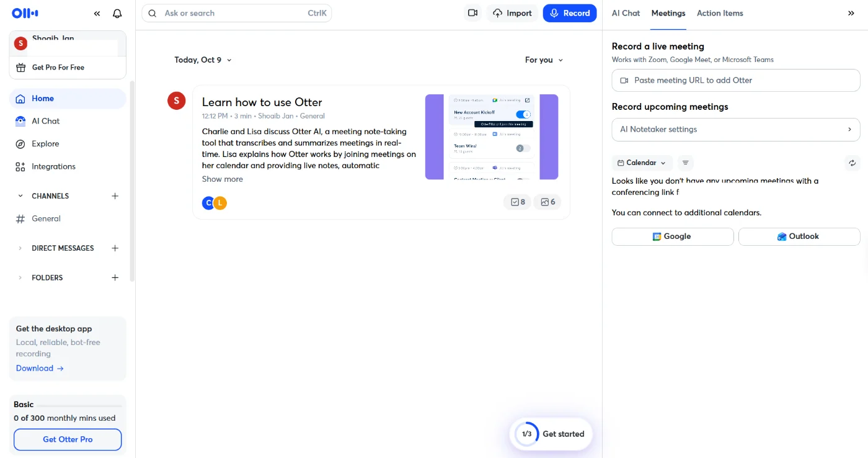The width and height of the screenshot is (868, 458).
Task: Connect Google calendar
Action: point(673,236)
